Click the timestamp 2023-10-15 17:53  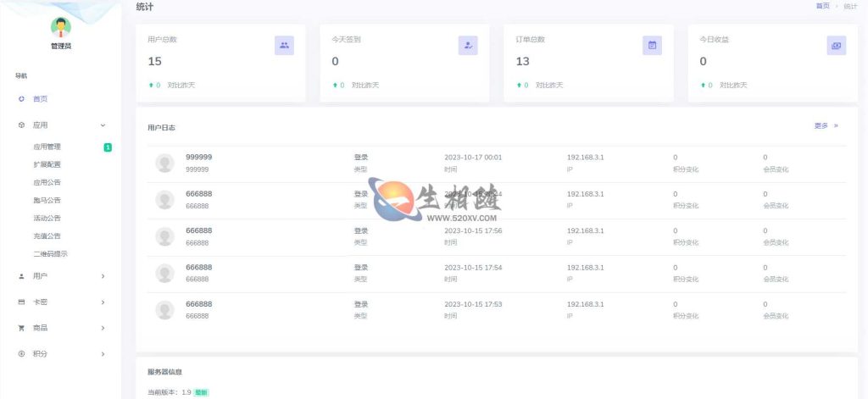tap(473, 304)
